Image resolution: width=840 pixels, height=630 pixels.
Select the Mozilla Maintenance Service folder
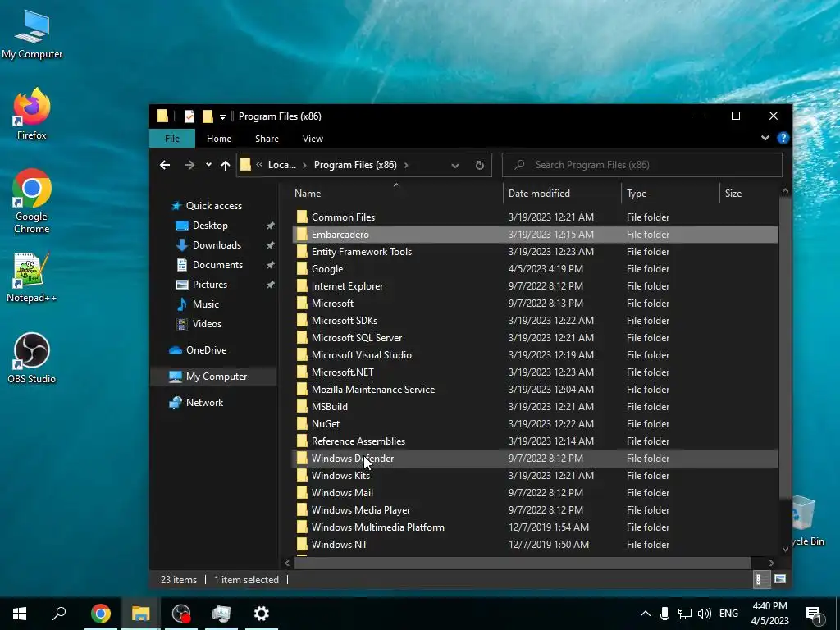tap(535, 390)
